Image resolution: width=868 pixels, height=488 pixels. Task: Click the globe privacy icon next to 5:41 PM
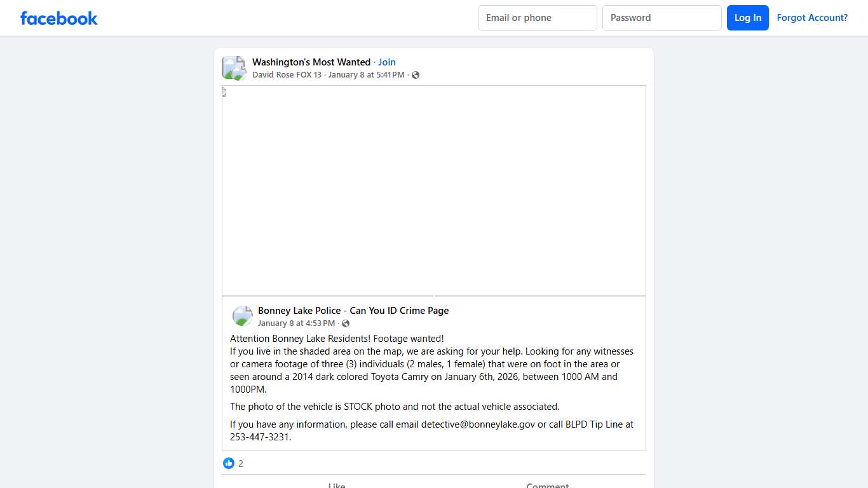coord(416,74)
